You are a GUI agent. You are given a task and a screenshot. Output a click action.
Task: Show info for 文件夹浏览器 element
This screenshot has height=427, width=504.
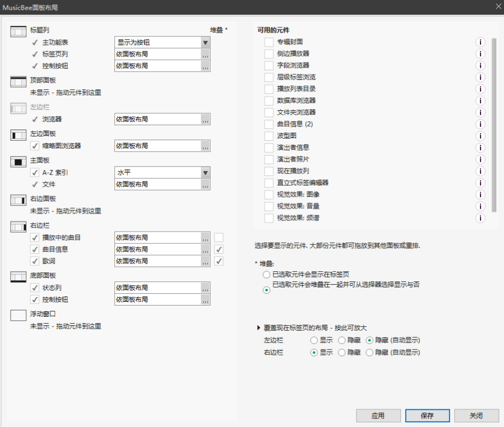(x=480, y=112)
